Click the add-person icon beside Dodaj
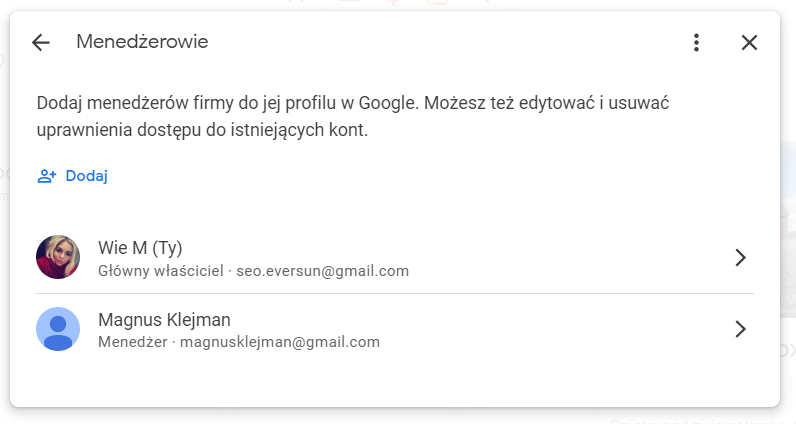 tap(47, 176)
